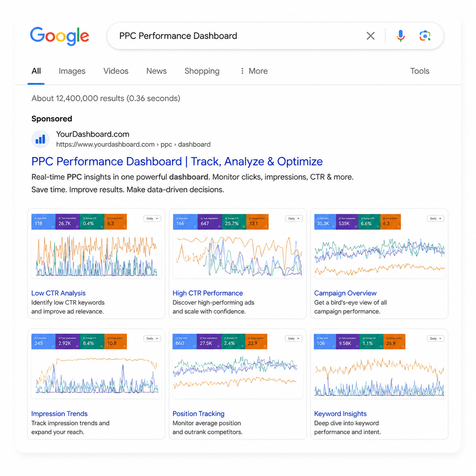Open Daily dropdown in Low CTR Analysis card
Viewport: 476px width, 476px height.
152,218
